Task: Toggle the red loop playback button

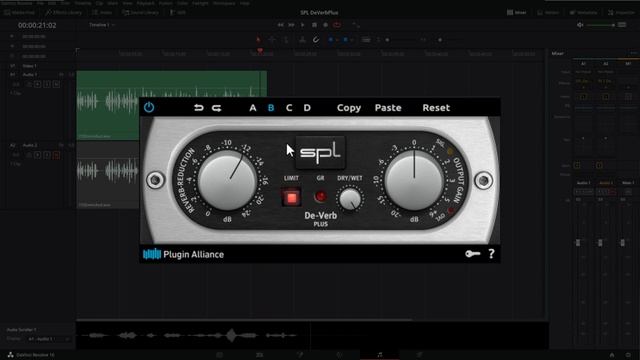Action: coord(337,25)
